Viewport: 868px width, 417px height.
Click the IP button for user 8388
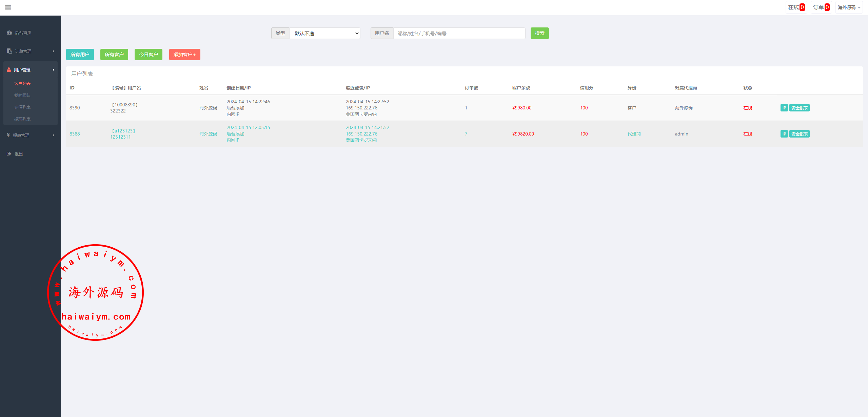pos(784,134)
